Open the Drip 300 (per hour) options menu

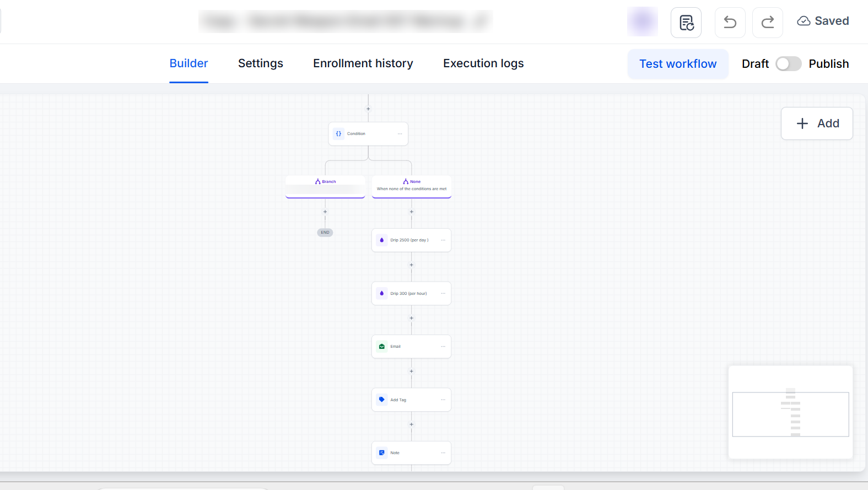(x=443, y=294)
